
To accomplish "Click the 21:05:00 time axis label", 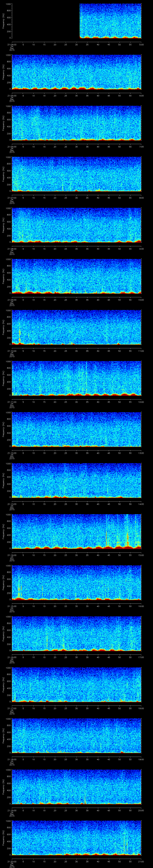I will [12, 95].
